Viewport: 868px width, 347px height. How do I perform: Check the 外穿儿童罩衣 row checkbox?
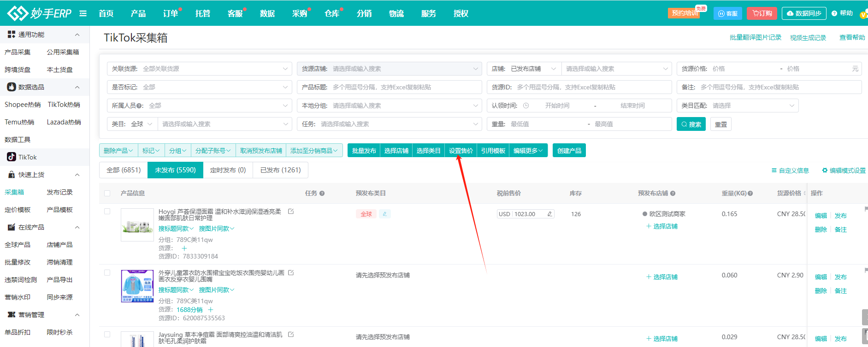tap(107, 273)
